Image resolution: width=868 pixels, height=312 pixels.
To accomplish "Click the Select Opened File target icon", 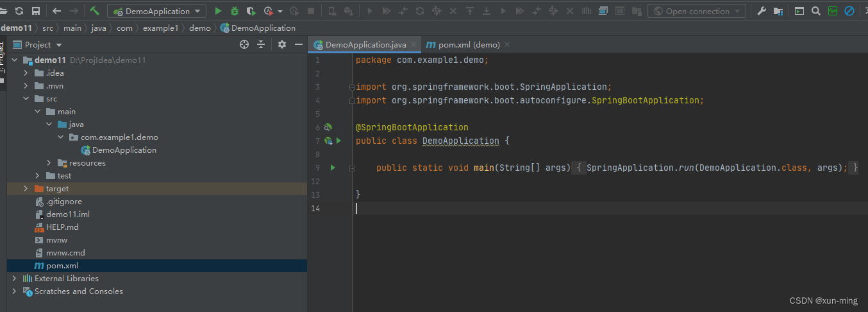I will pos(244,44).
